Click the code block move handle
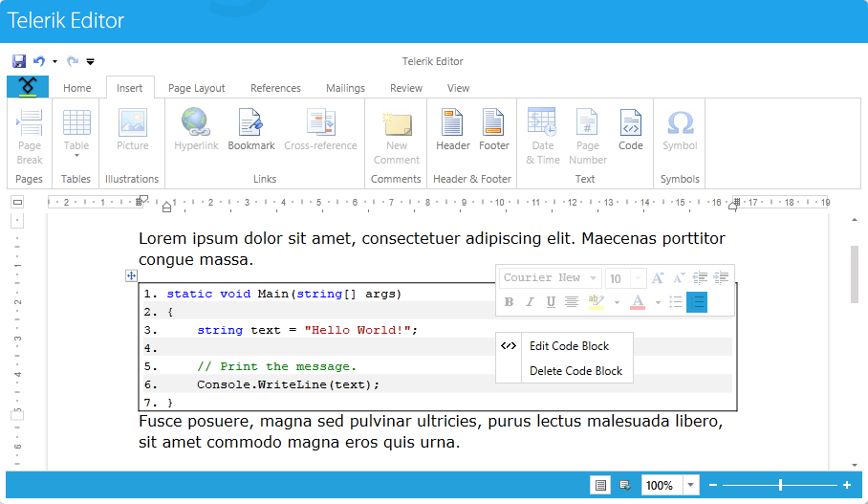The width and height of the screenshot is (868, 504). click(x=131, y=275)
